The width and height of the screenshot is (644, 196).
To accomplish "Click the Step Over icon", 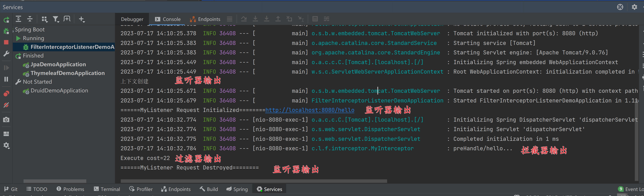I will point(255,19).
